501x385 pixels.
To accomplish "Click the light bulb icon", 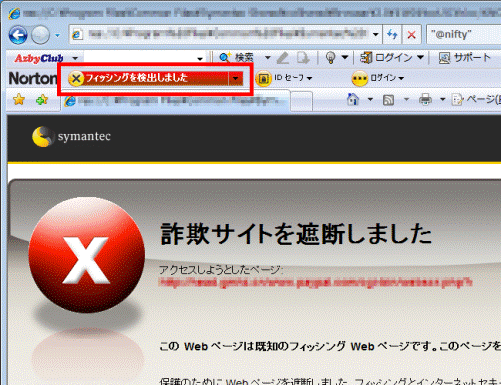I will coord(330,58).
